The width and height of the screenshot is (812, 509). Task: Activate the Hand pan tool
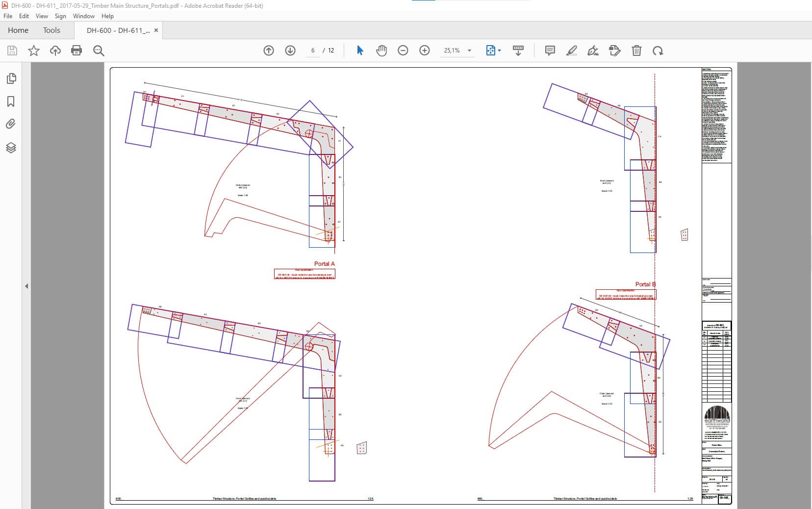pos(381,51)
